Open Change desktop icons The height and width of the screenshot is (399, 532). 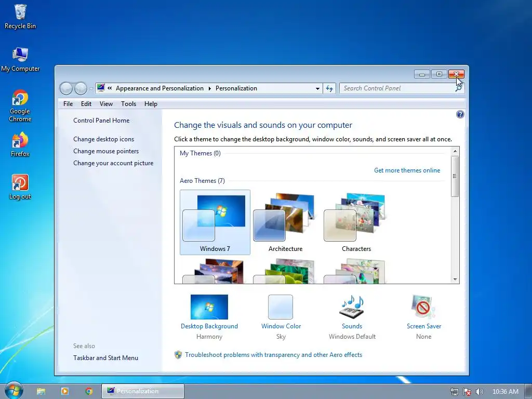click(103, 139)
